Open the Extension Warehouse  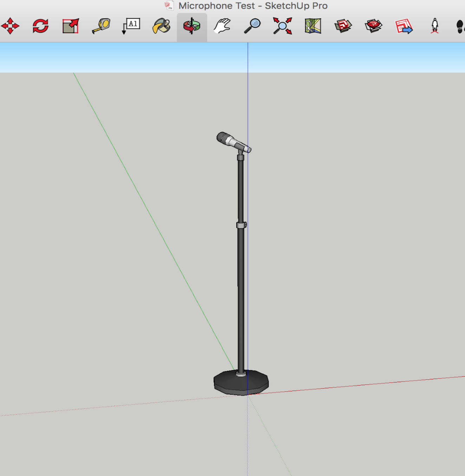[x=373, y=26]
